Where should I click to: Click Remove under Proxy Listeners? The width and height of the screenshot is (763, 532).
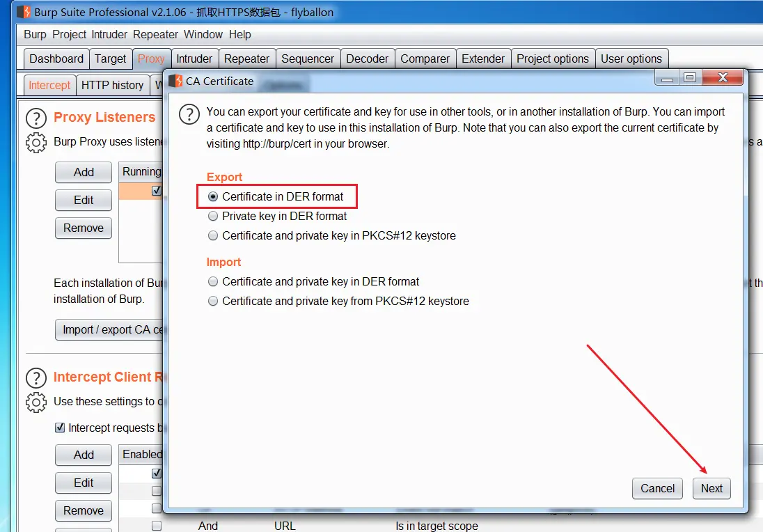tap(84, 228)
